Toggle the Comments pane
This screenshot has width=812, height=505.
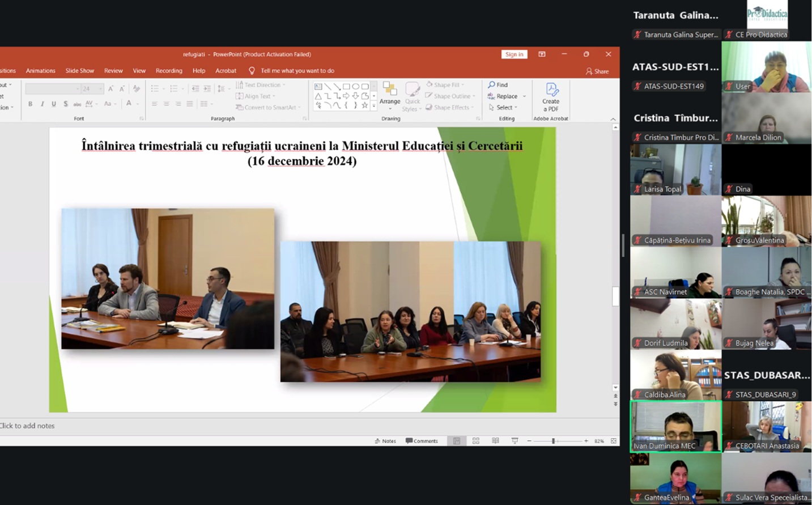coord(422,441)
